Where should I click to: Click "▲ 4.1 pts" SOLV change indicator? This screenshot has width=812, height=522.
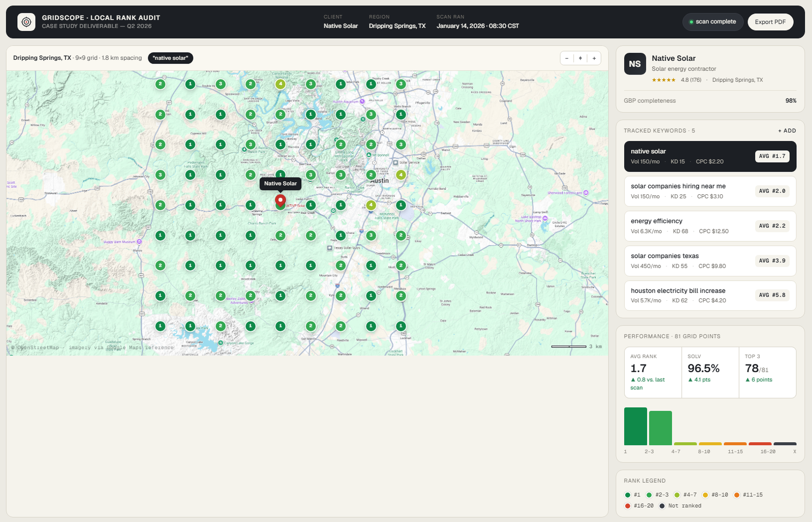tap(699, 380)
